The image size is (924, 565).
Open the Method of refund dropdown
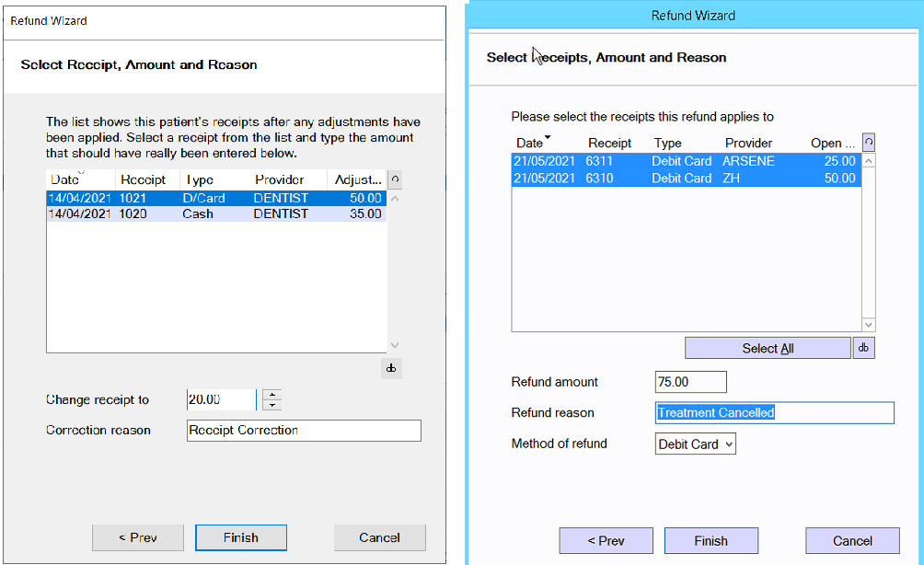(696, 444)
